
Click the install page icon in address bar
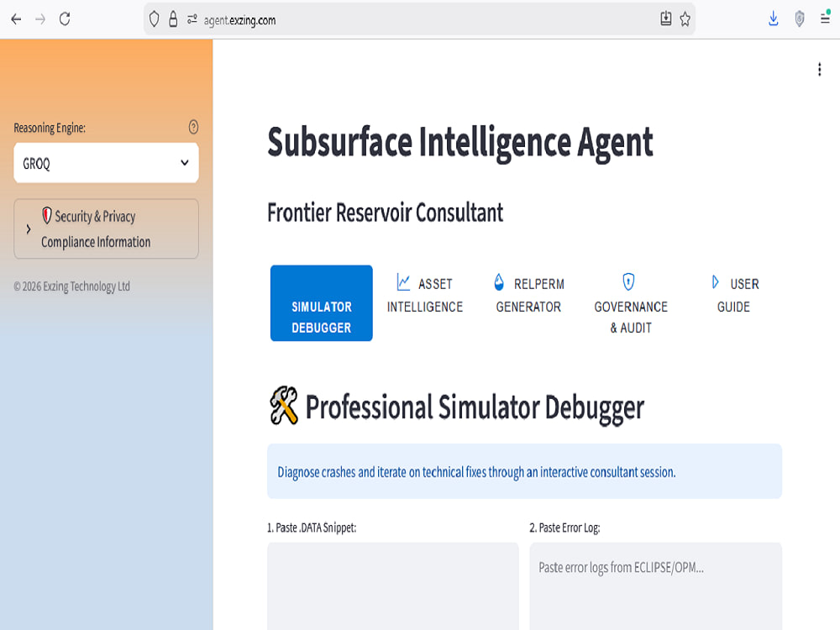click(x=665, y=19)
